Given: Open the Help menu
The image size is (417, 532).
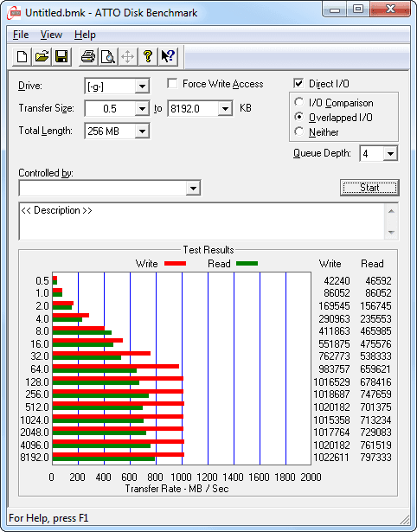Looking at the screenshot, I should 85,35.
